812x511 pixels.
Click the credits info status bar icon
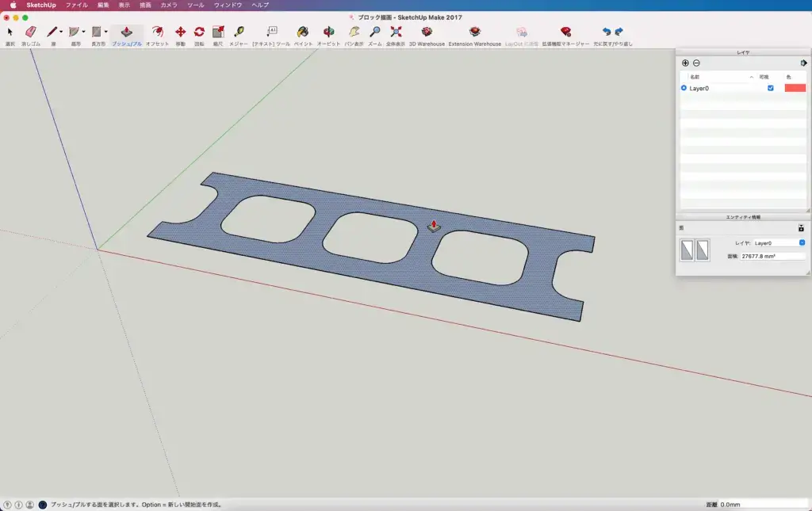(x=19, y=505)
